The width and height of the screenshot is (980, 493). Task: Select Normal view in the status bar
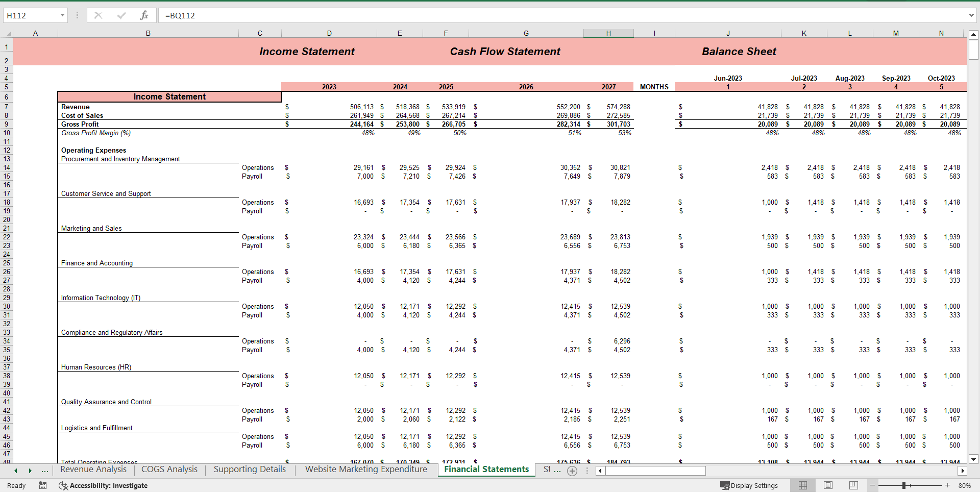(x=802, y=485)
